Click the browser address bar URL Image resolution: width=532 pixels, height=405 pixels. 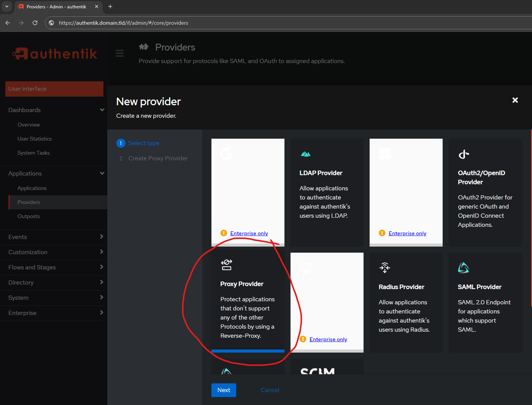pyautogui.click(x=124, y=23)
